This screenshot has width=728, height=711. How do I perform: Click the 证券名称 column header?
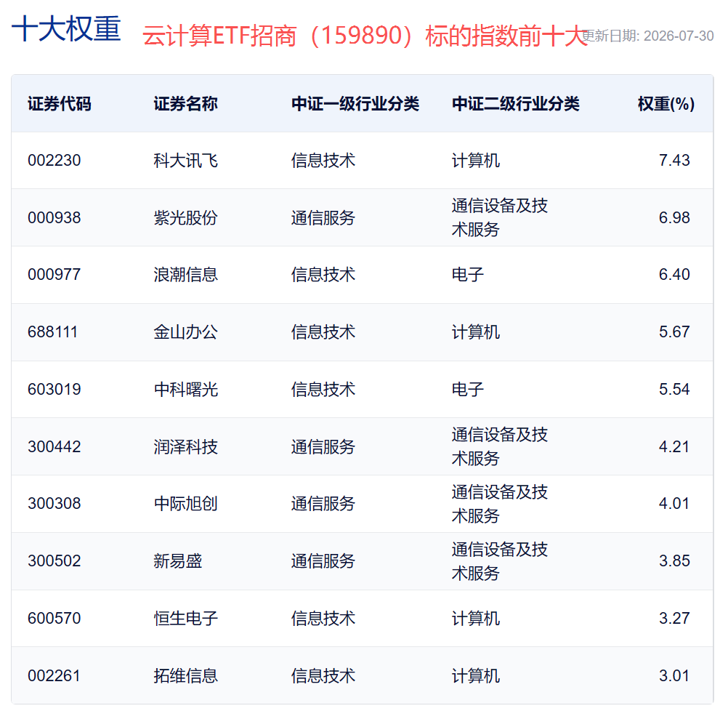(x=186, y=104)
